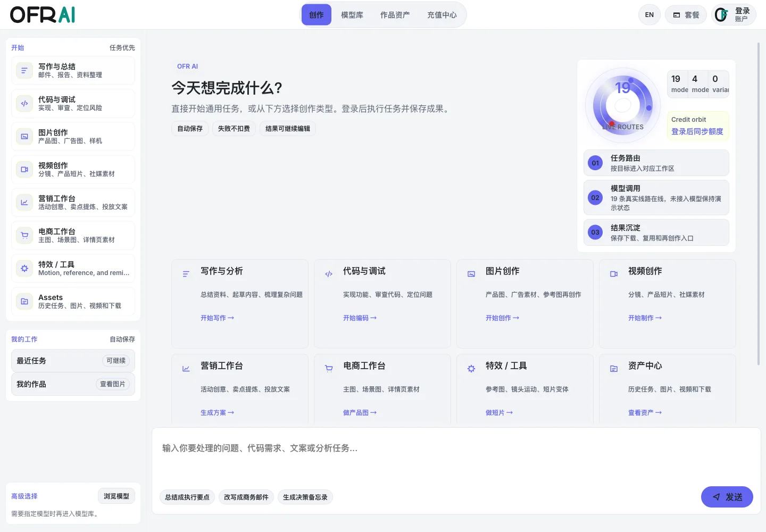This screenshot has width=766, height=532.
Task: Click the chart icon on 营销工作台 card
Action: 186,369
